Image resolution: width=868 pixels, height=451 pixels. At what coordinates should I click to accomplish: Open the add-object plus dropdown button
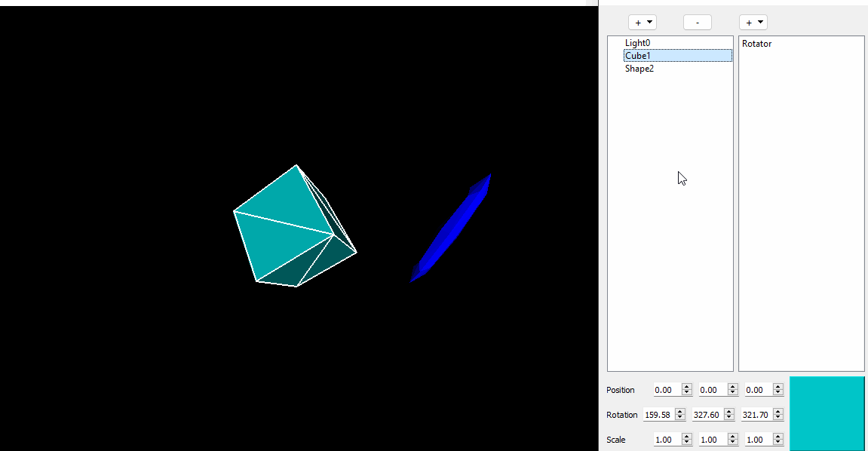coord(643,23)
